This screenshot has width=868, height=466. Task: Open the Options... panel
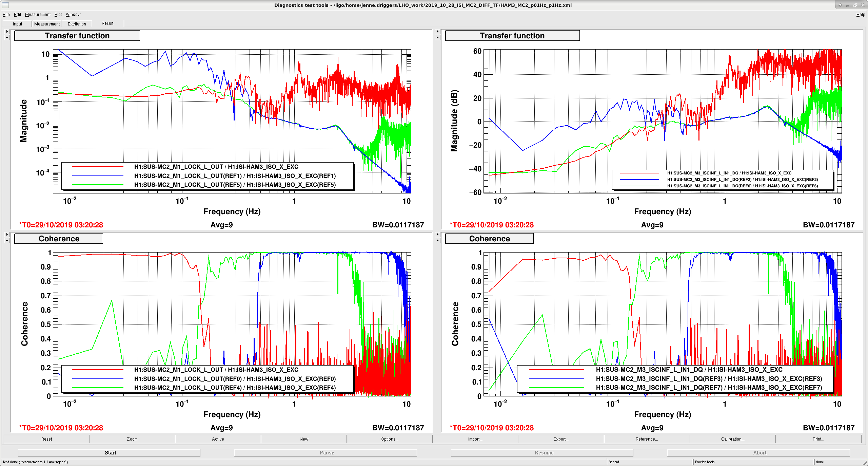click(389, 439)
